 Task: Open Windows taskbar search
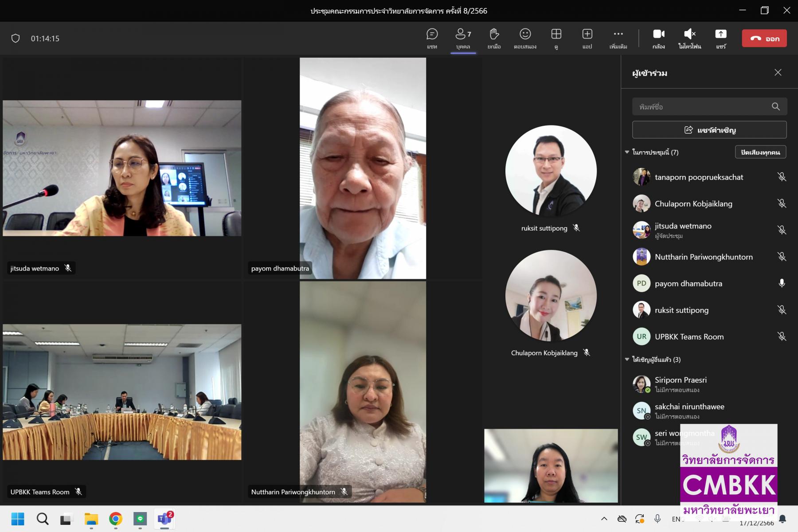pos(43,519)
